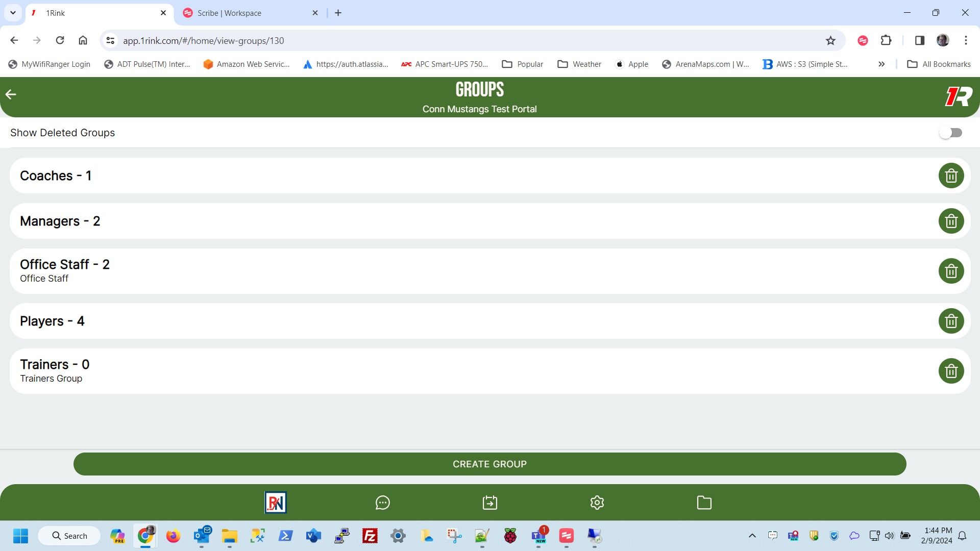Viewport: 980px width, 551px height.
Task: Click trash icon for Managers group
Action: 951,221
